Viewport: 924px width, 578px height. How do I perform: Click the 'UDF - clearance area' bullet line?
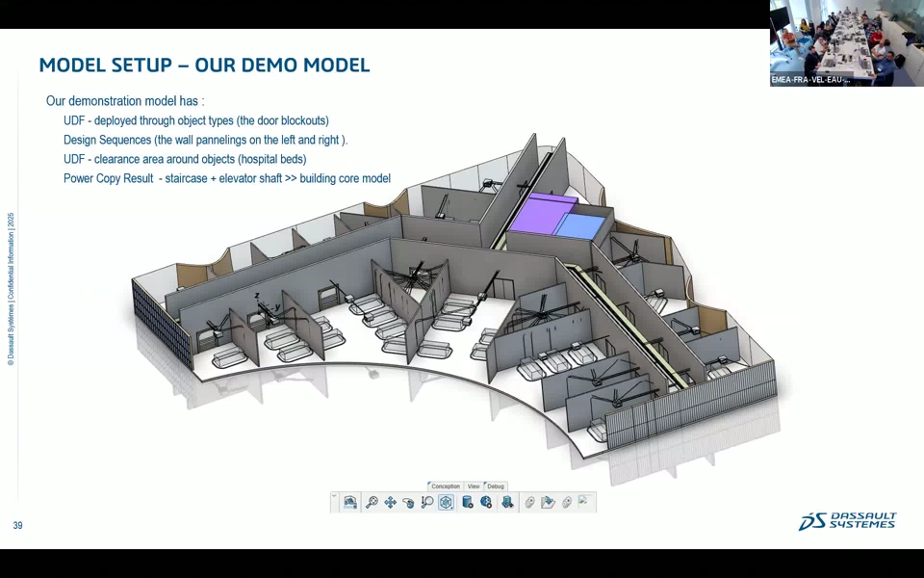click(185, 159)
